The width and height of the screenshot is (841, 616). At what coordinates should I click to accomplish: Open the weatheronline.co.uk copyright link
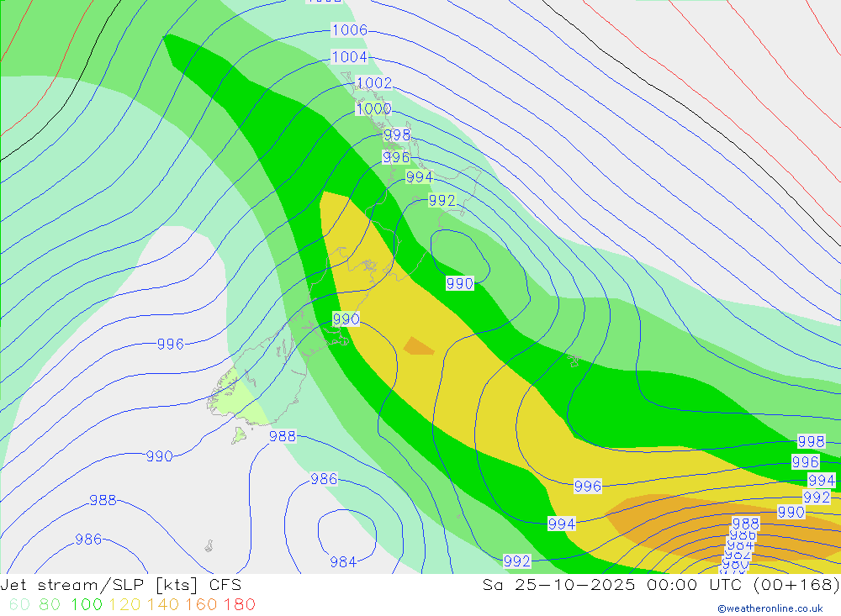click(770, 608)
